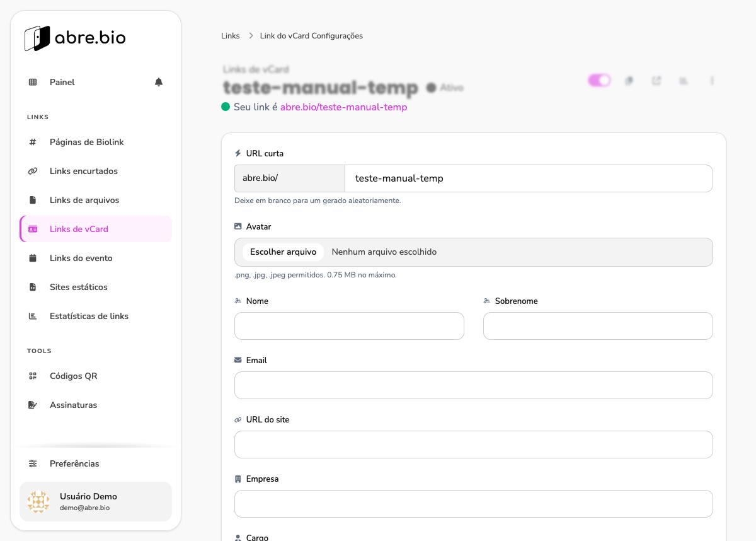Click the Email input field

coord(474,385)
